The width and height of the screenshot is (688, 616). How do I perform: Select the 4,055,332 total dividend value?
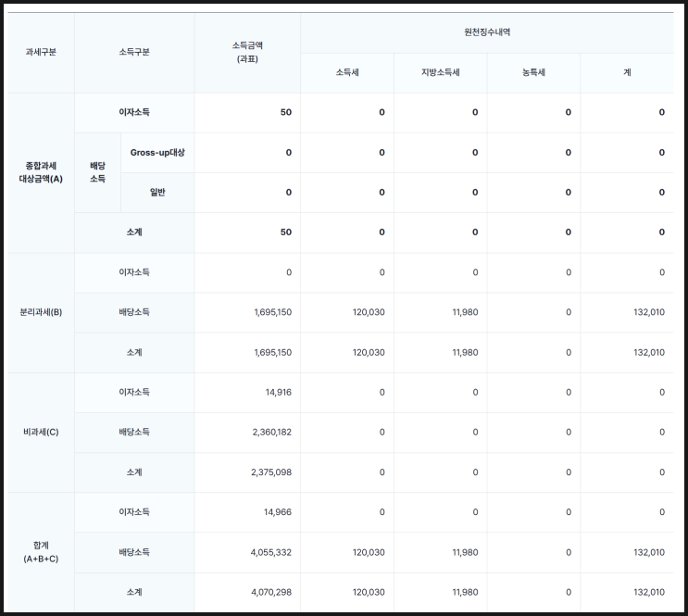271,552
